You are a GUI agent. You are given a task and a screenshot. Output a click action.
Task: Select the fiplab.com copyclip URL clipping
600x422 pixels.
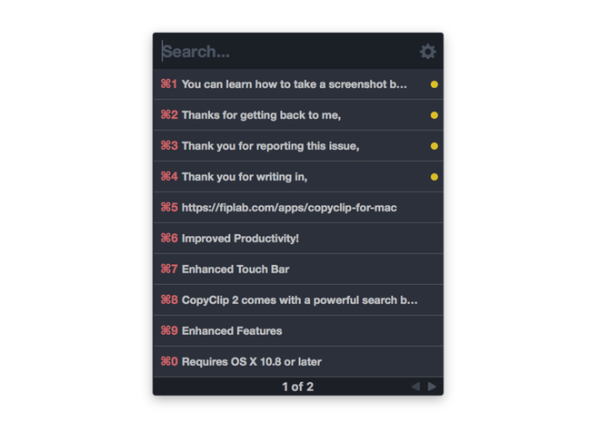(298, 208)
